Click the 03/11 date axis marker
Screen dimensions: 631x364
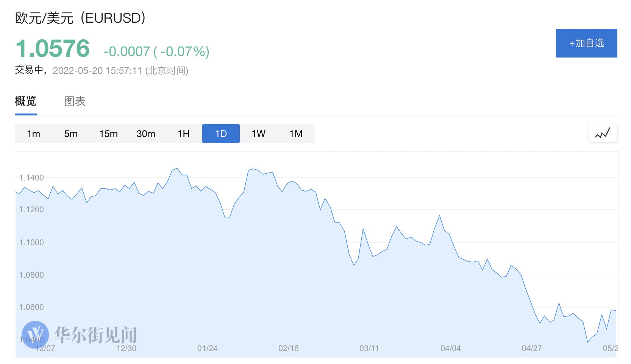tap(369, 348)
